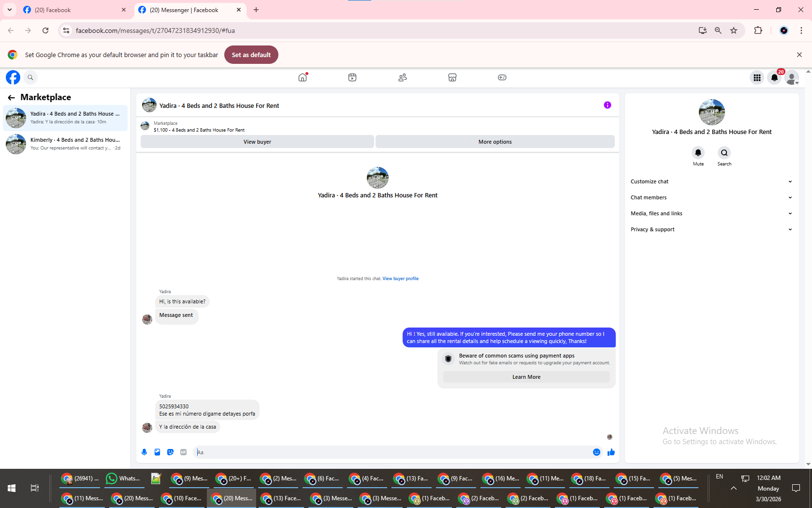Bookmark this page with the star
This screenshot has width=812, height=508.
point(734,30)
